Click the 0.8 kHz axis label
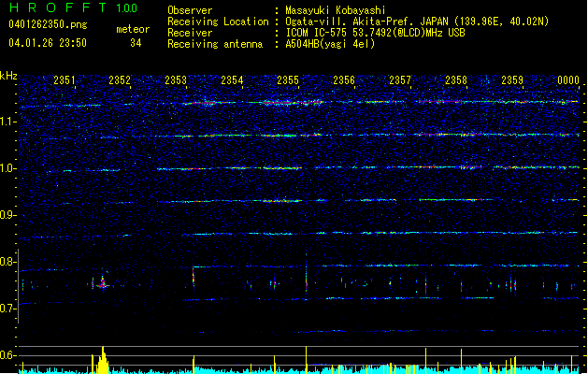Image resolution: width=588 pixels, height=374 pixels. coord(7,262)
